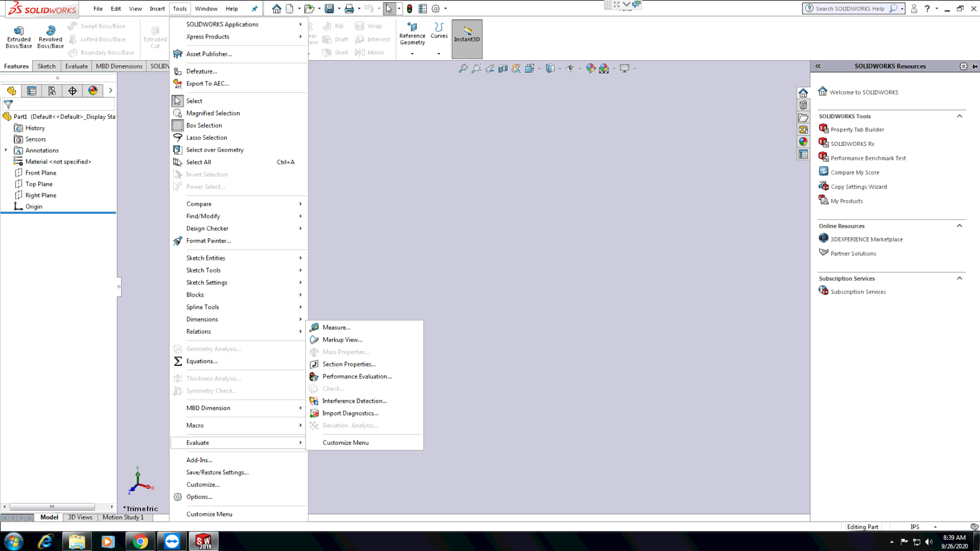The image size is (980, 551).
Task: Expand the Sketch Entities submenu
Action: (239, 258)
